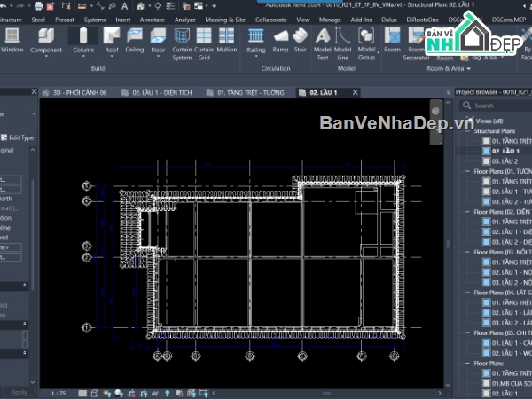Select the Model Line tool
532x399 pixels.
[342, 44]
